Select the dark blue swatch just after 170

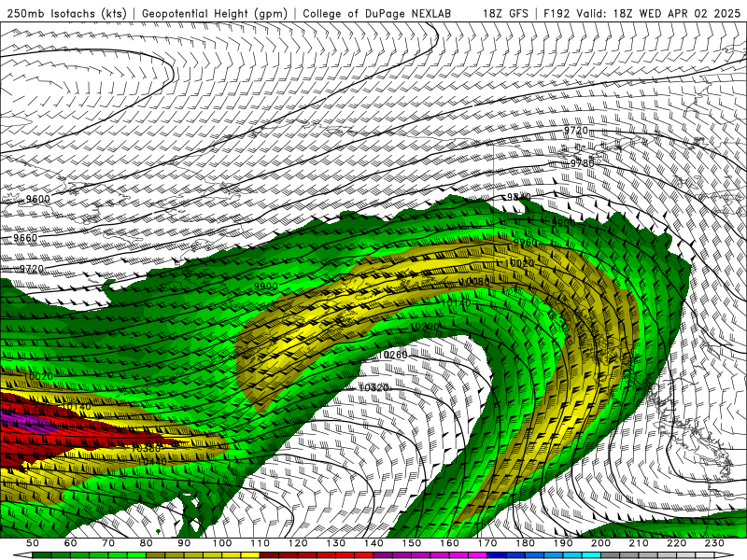(x=497, y=555)
